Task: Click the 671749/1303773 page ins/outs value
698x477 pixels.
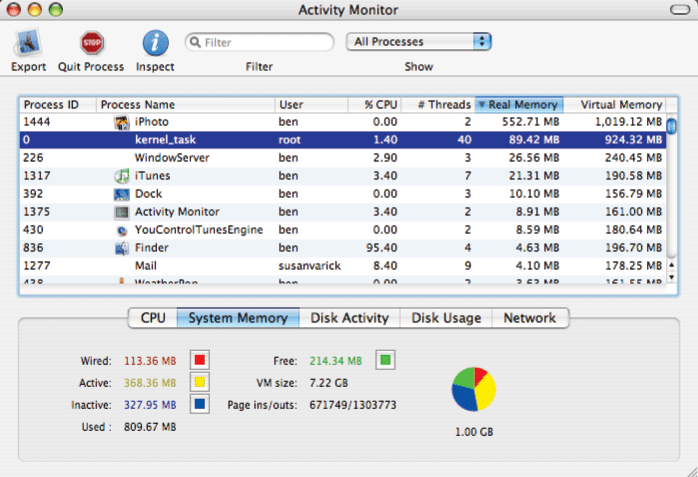Action: pyautogui.click(x=353, y=405)
